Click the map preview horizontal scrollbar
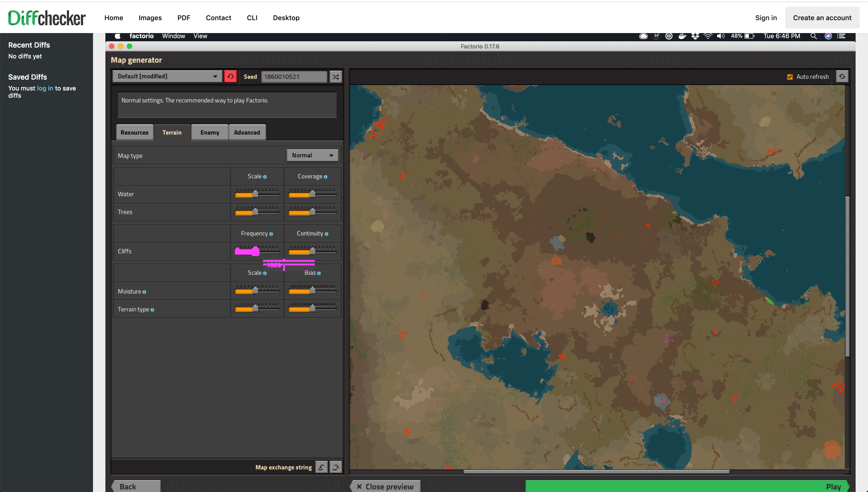 pyautogui.click(x=596, y=472)
